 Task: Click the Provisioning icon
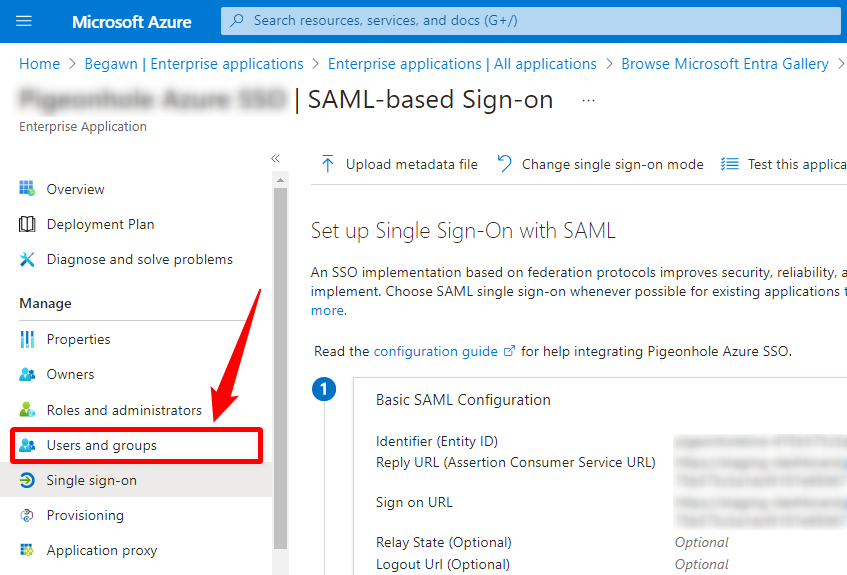click(x=27, y=515)
